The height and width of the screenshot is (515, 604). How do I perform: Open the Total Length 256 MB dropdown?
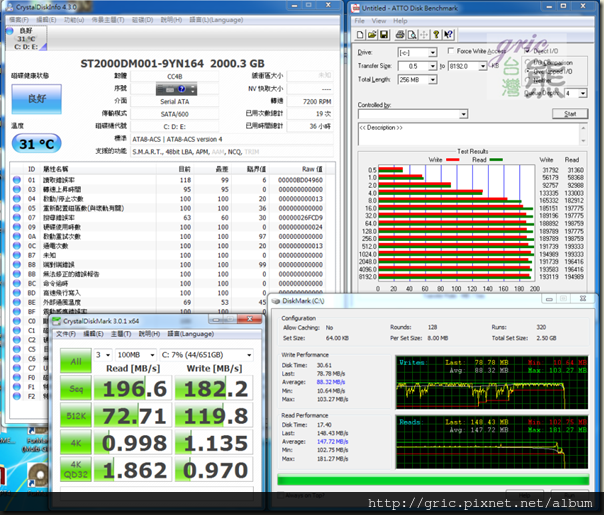click(x=433, y=80)
